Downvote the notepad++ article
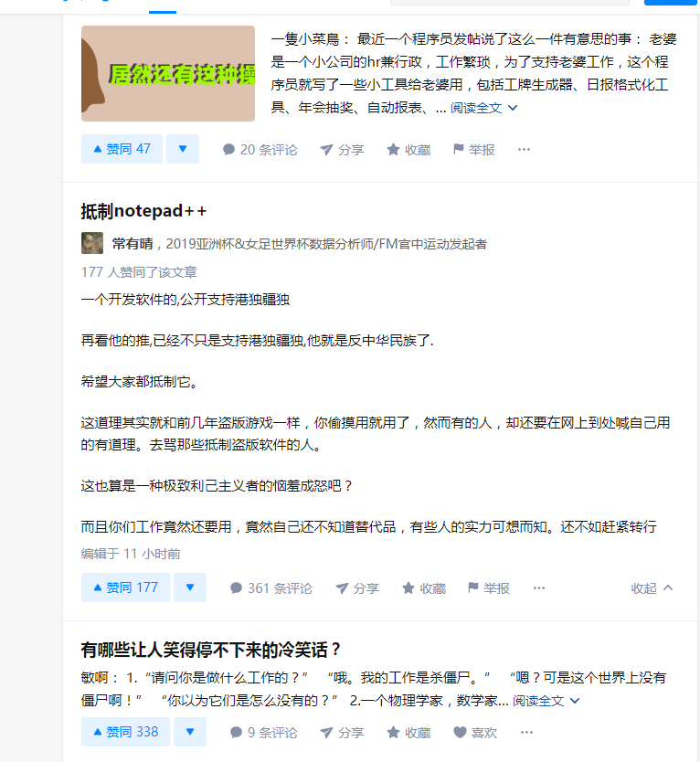This screenshot has height=762, width=700. click(190, 587)
